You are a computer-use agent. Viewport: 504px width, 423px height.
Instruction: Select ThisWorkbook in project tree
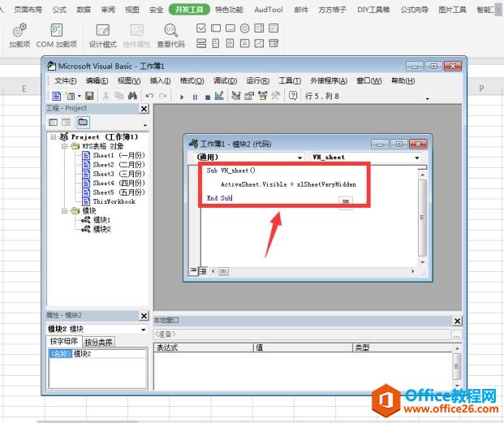pos(109,201)
